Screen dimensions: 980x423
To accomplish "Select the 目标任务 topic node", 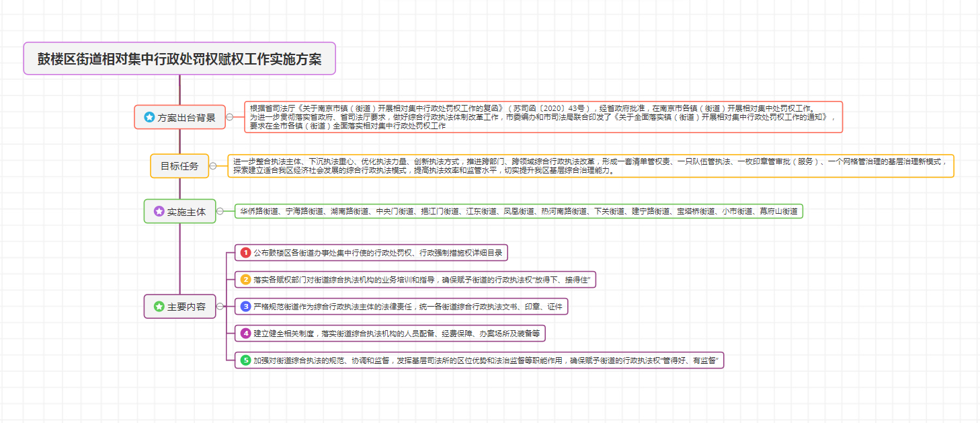I will point(179,166).
